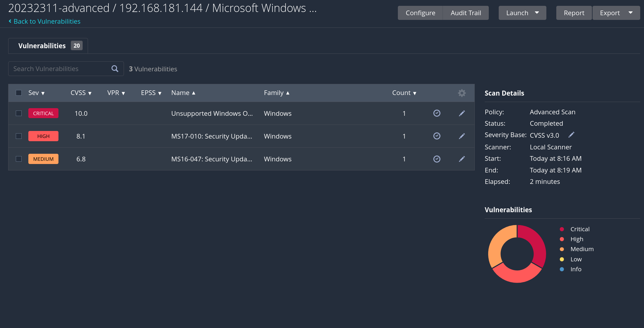
Task: Check the CRITICAL vulnerability row checkbox
Action: pos(19,113)
